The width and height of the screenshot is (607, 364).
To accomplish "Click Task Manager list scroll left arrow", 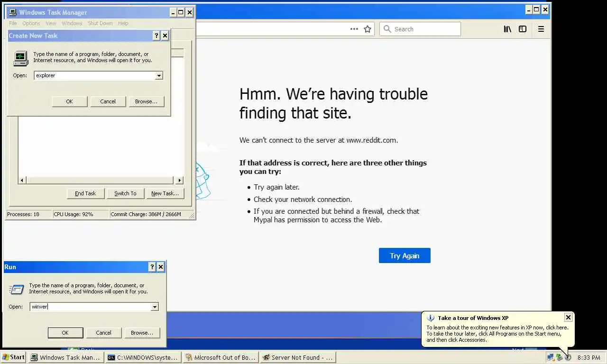I will [22, 180].
